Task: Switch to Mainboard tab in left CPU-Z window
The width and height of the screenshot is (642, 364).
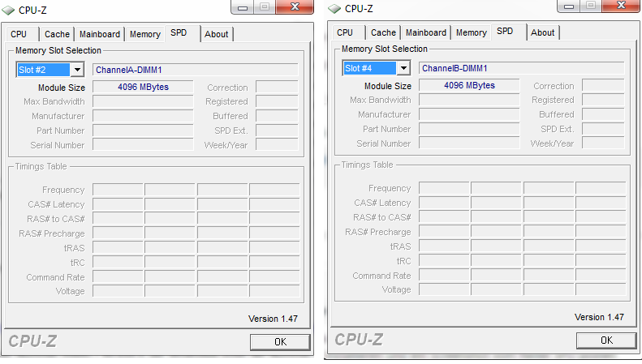Action: (100, 34)
